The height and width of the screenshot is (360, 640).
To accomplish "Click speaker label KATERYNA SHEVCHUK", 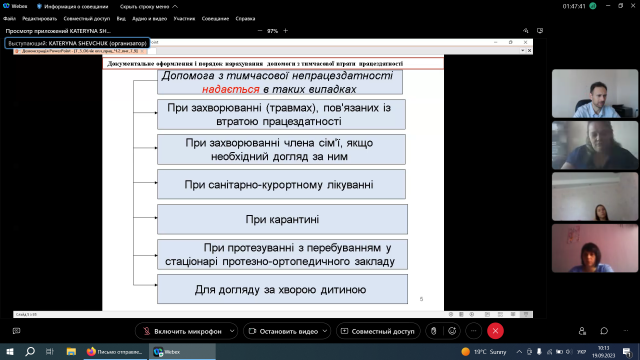I will [x=77, y=43].
